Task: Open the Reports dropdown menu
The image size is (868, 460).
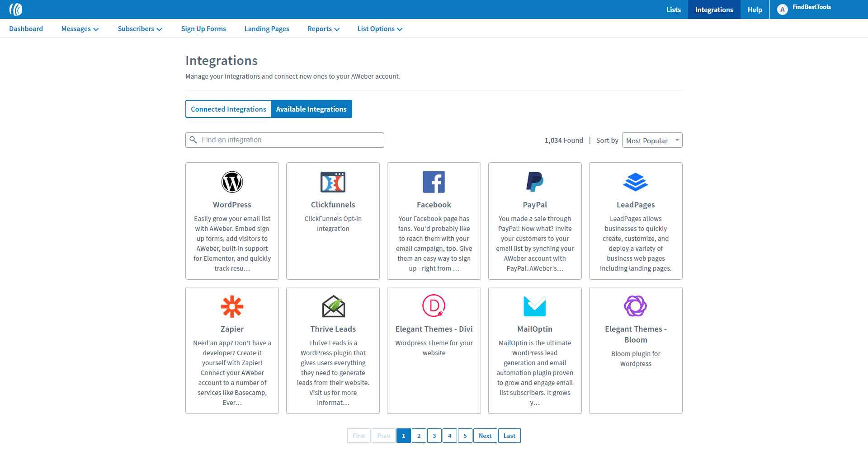Action: click(323, 29)
